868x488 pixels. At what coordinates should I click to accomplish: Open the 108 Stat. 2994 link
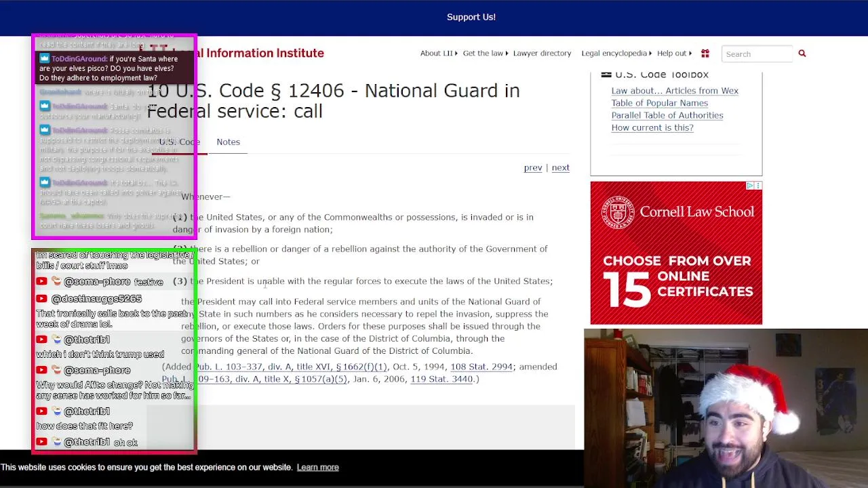click(481, 367)
